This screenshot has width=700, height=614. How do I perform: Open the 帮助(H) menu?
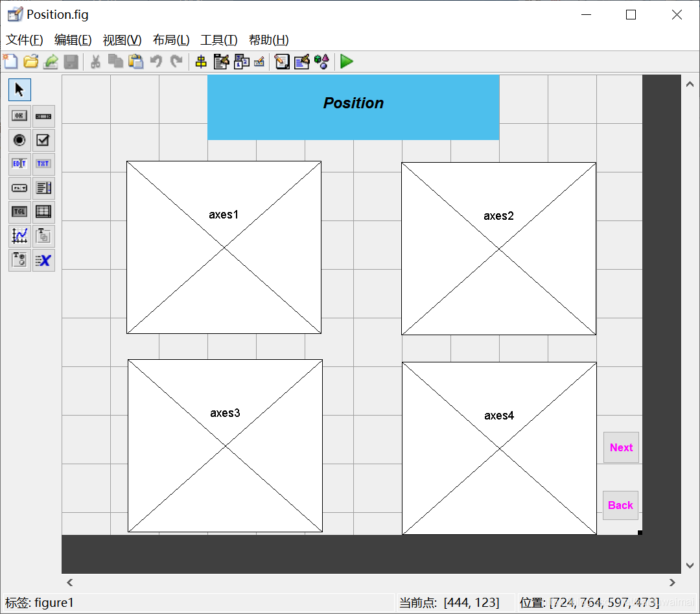268,40
